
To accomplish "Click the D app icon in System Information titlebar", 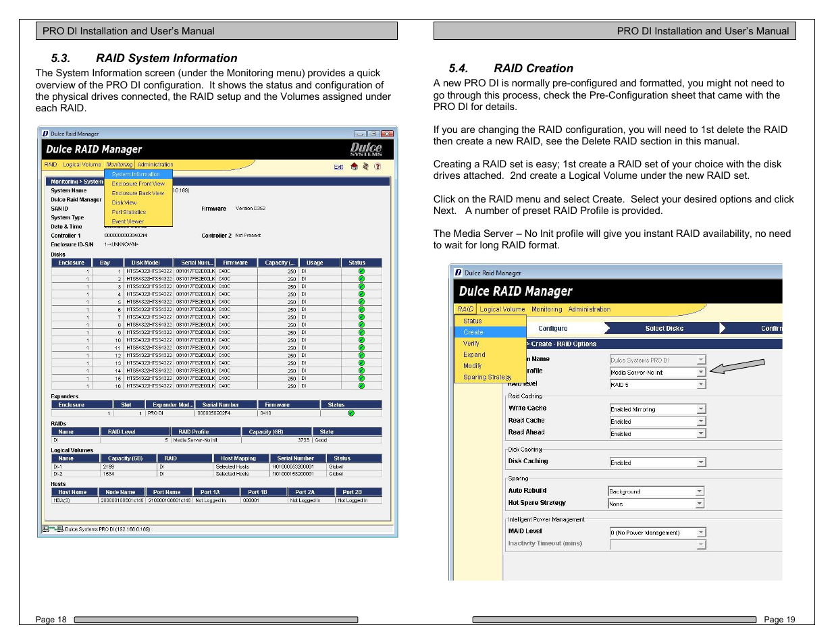I will [45, 134].
